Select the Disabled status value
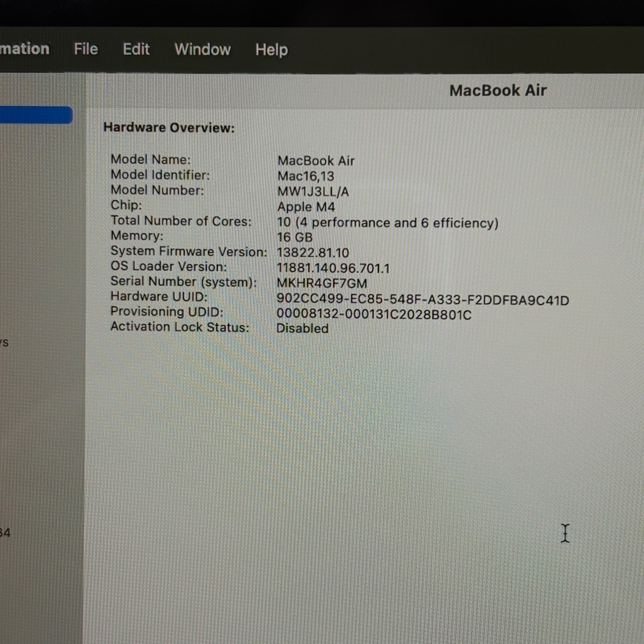 point(302,328)
